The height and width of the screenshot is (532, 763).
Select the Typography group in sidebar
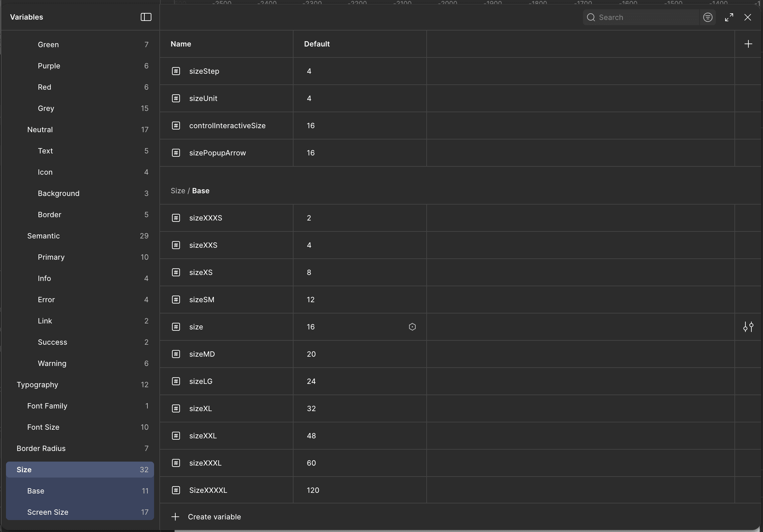coord(37,385)
